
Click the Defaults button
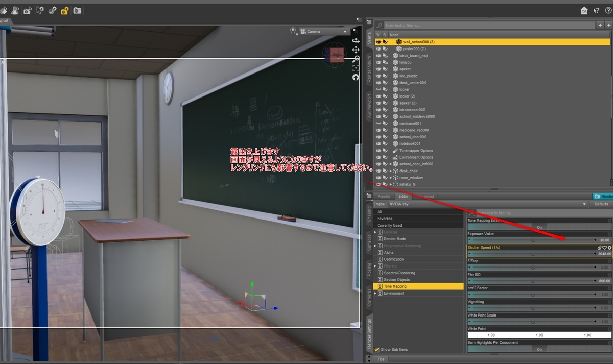pos(601,204)
